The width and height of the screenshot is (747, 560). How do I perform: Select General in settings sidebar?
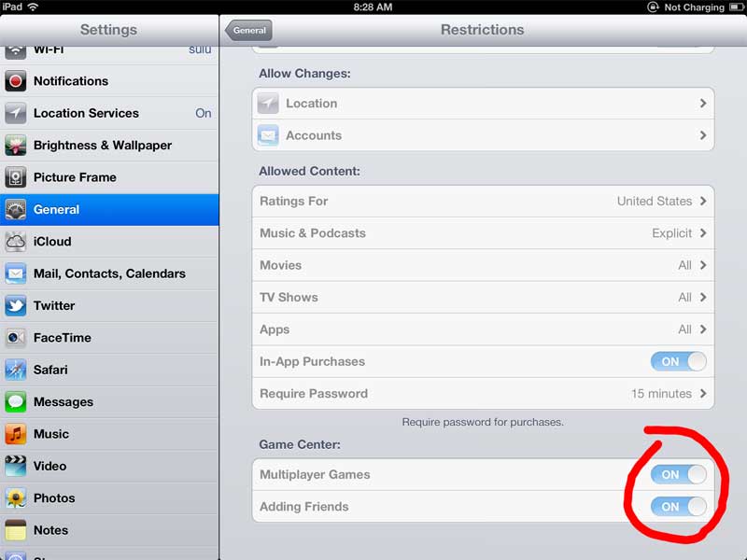pyautogui.click(x=109, y=209)
